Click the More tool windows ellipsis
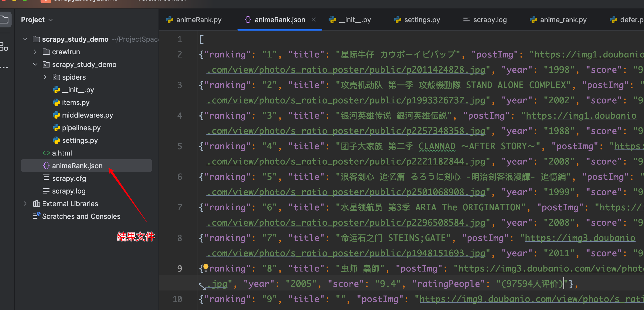This screenshot has height=310, width=644. pos(4,67)
